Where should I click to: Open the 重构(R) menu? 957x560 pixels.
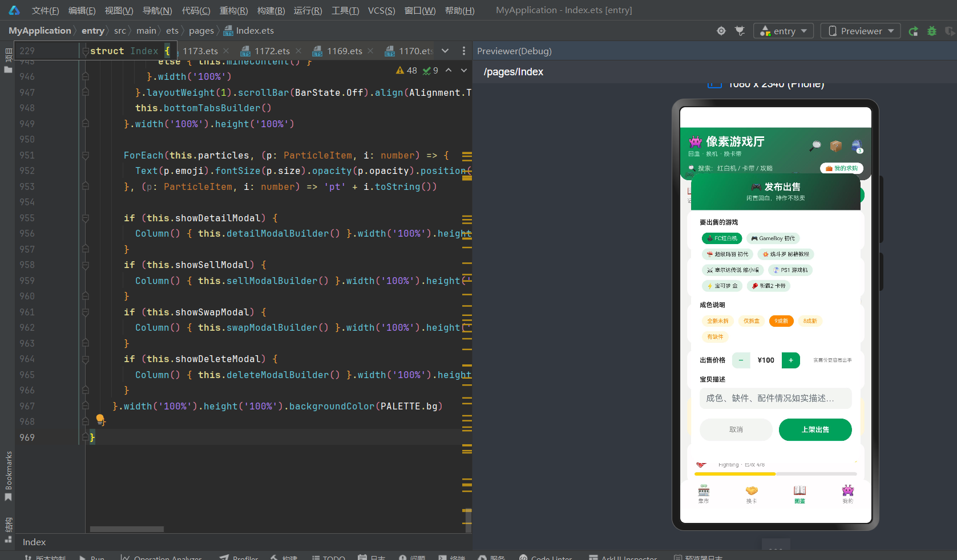(234, 10)
